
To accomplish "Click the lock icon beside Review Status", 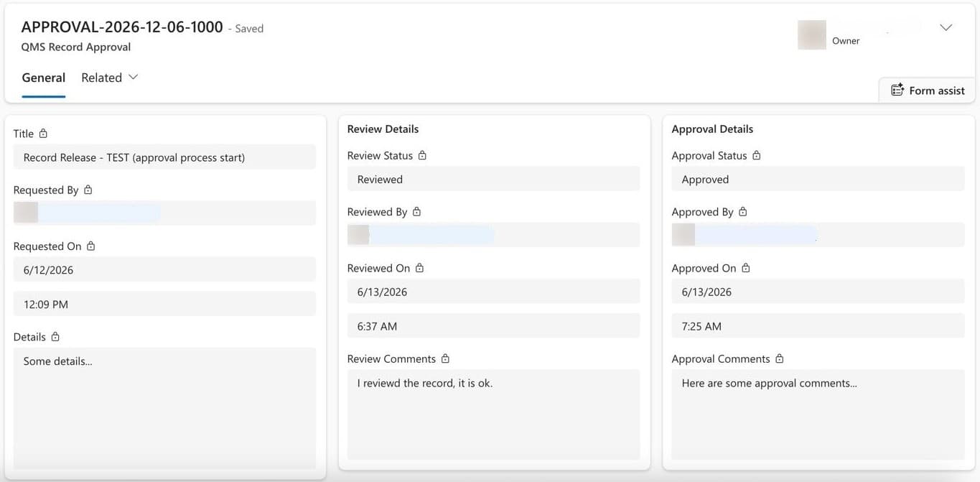I will coord(422,155).
